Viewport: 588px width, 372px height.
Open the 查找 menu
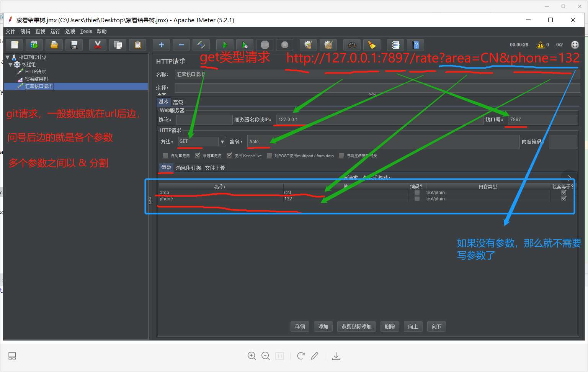tap(40, 31)
